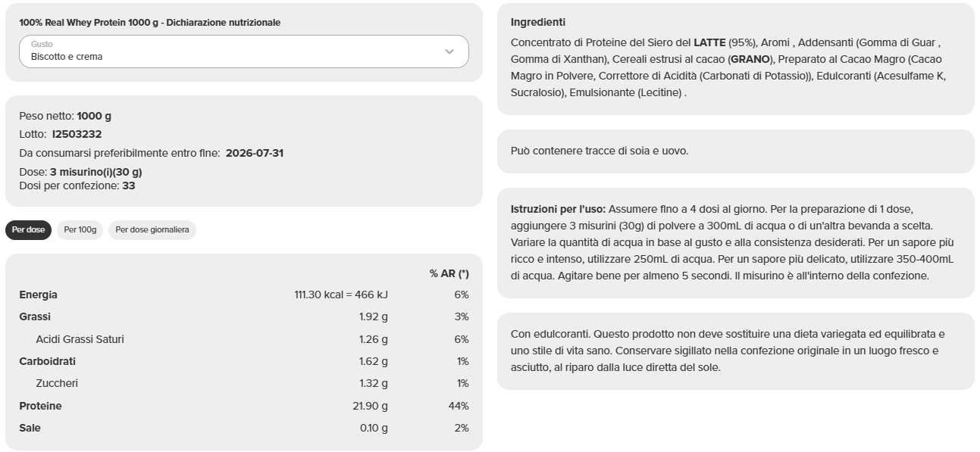980x452 pixels.
Task: Click the product title '100% Real Whey Protein 1000 g'
Action: point(89,23)
